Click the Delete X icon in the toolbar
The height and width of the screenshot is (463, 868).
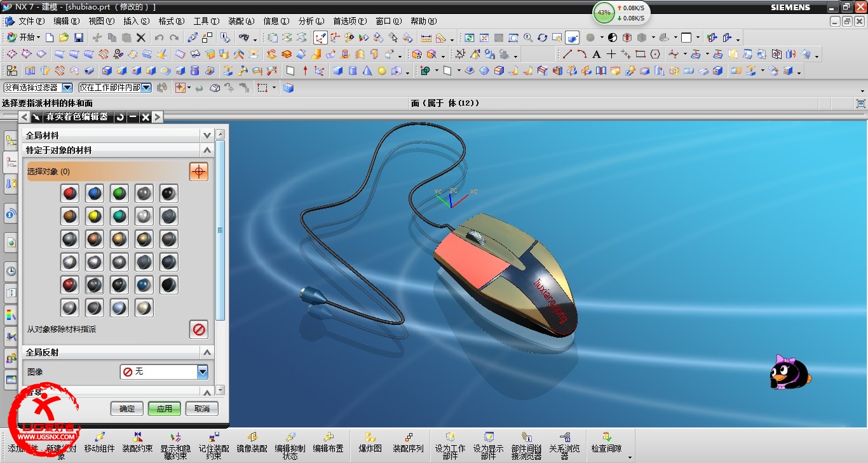pyautogui.click(x=141, y=38)
